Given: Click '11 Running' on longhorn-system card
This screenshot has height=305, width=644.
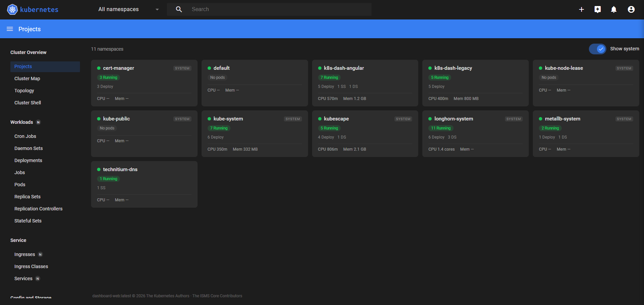Looking at the screenshot, I should [441, 128].
